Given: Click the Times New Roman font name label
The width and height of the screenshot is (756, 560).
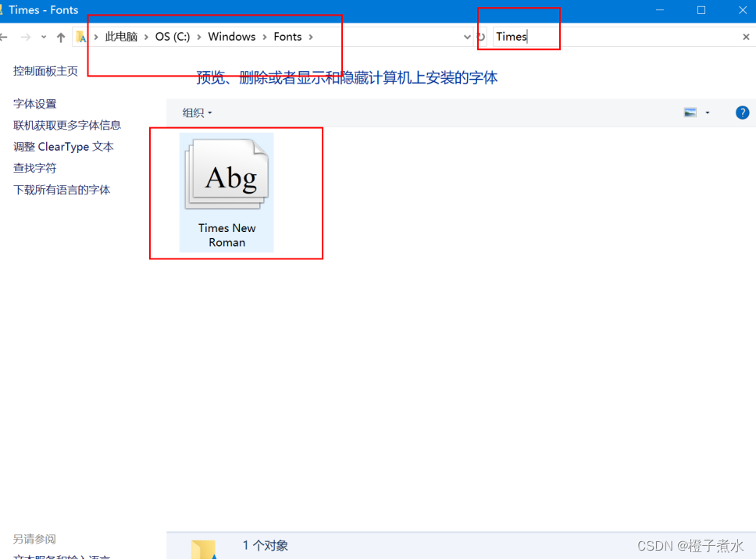Looking at the screenshot, I should click(x=226, y=235).
